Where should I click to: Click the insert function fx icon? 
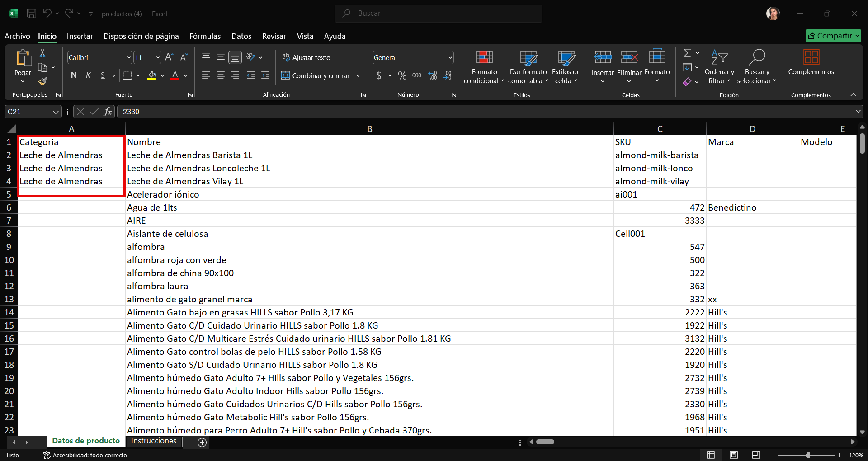(108, 112)
